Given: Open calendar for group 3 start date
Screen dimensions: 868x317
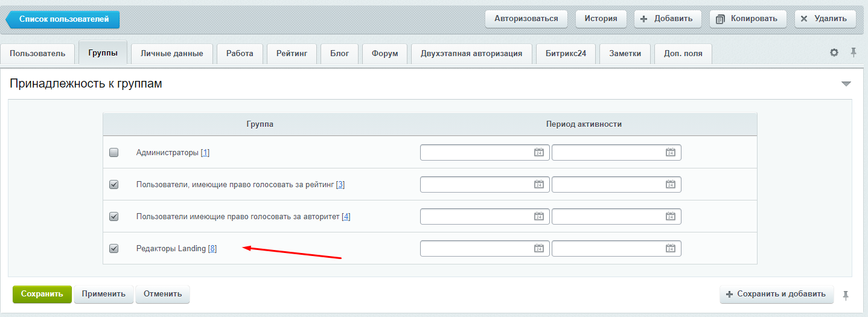Looking at the screenshot, I should [539, 185].
